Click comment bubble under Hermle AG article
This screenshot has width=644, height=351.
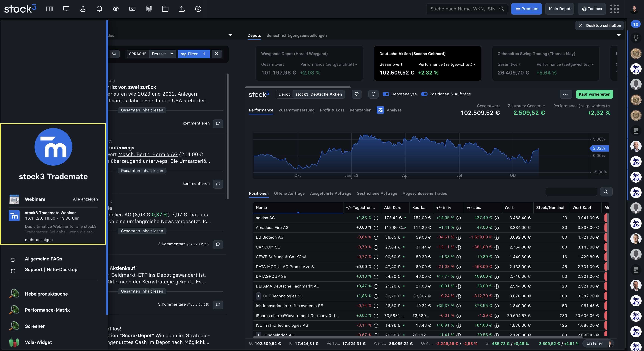pyautogui.click(x=218, y=184)
